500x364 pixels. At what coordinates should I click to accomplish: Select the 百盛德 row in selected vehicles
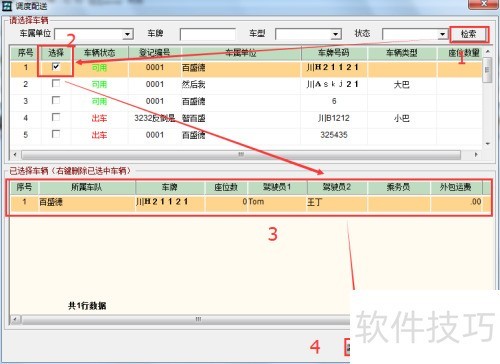250,202
